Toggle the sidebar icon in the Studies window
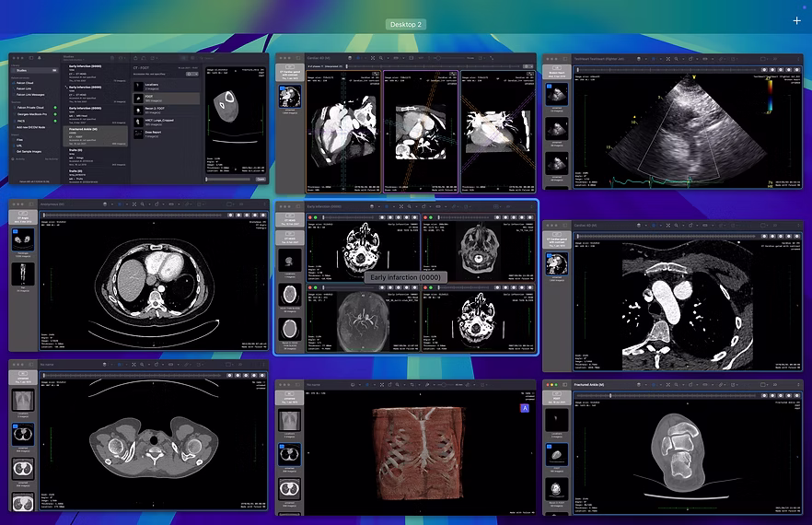Viewport: 812px width, 525px height. point(31,58)
